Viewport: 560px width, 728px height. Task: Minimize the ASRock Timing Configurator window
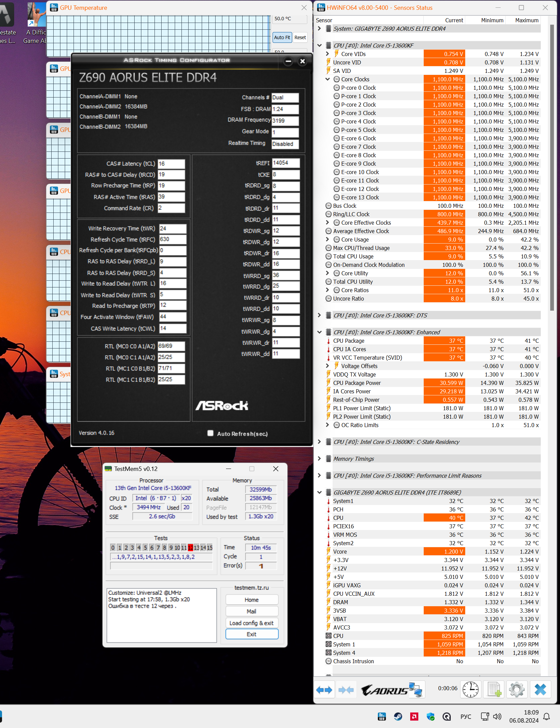pos(288,61)
